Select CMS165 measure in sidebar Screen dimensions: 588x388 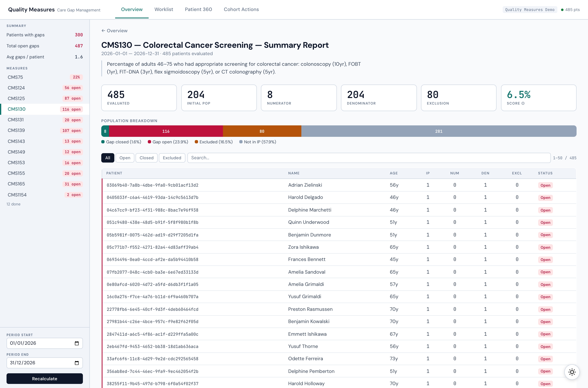[x=45, y=184]
